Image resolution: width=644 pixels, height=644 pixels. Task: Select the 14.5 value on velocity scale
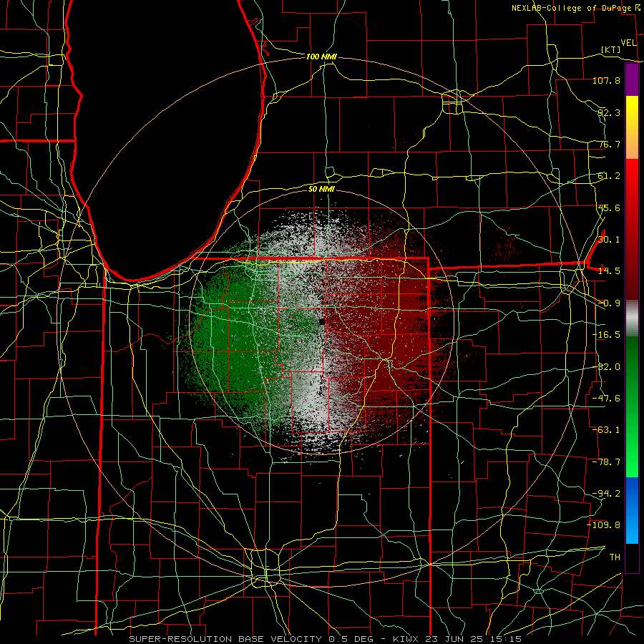click(609, 271)
